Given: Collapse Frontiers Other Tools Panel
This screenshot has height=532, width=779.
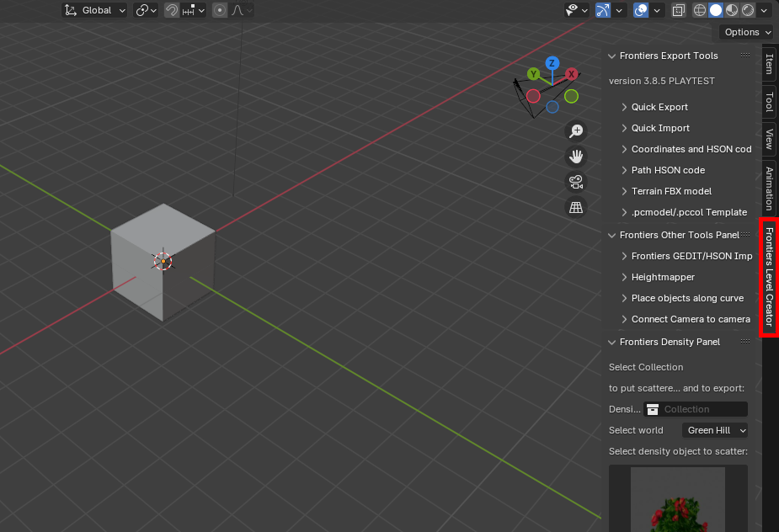Looking at the screenshot, I should (612, 236).
